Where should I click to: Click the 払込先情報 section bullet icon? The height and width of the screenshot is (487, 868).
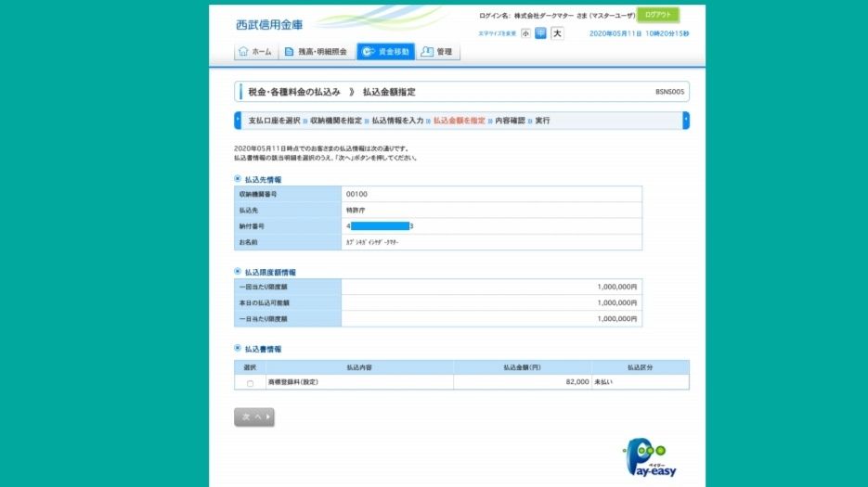[238, 178]
